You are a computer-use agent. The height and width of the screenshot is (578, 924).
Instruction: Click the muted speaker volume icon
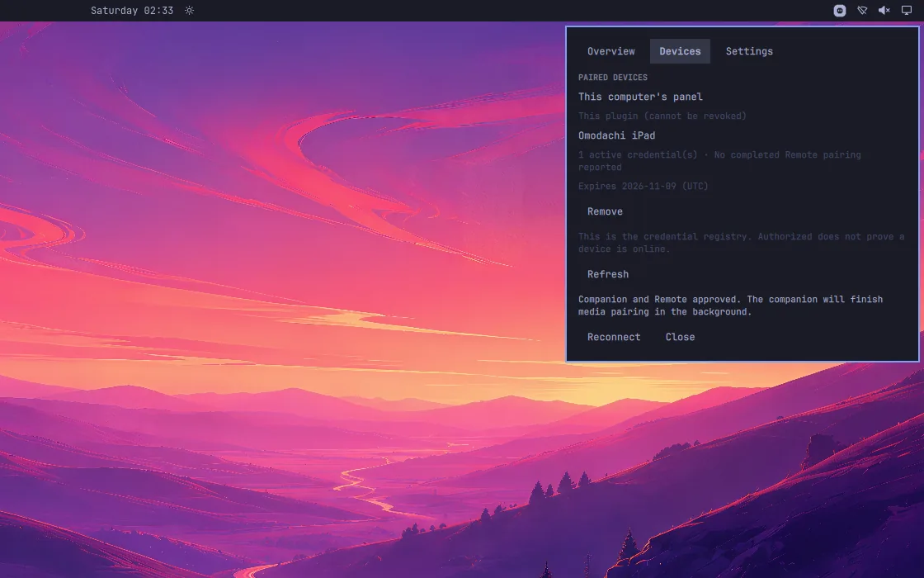pos(884,11)
